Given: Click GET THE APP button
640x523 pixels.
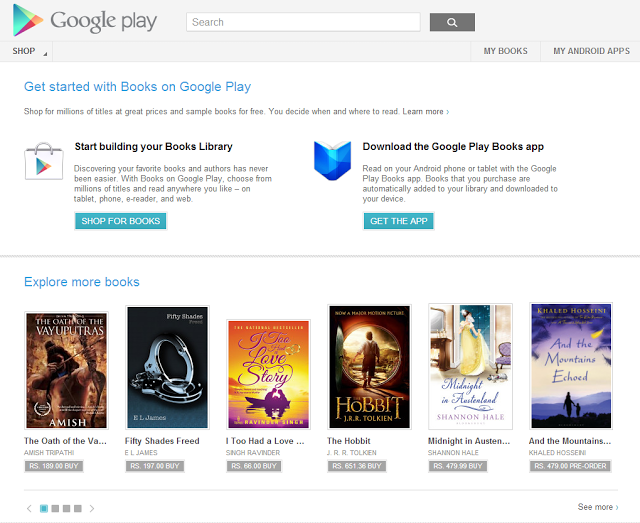Looking at the screenshot, I should (398, 221).
